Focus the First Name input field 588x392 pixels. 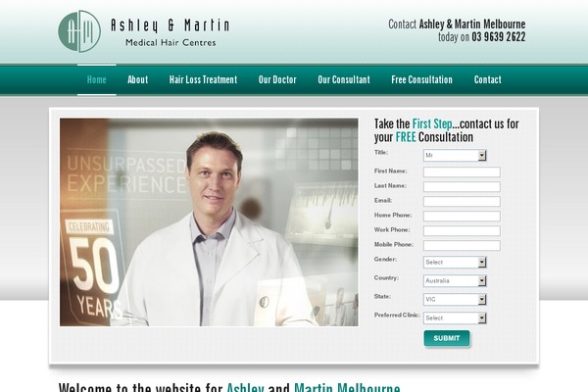click(462, 172)
